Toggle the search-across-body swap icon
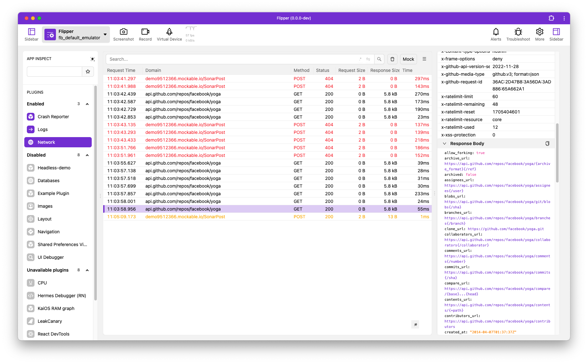Image resolution: width=588 pixels, height=364 pixels. tap(368, 59)
